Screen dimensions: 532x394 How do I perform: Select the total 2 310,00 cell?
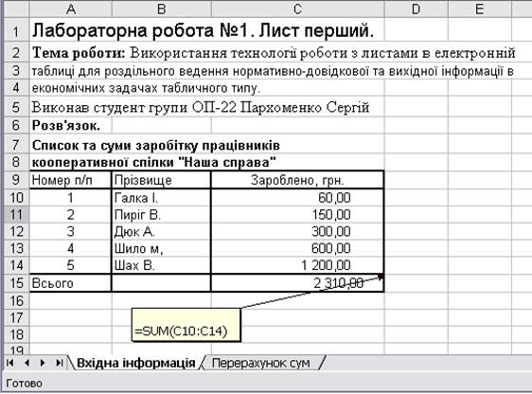tap(297, 282)
